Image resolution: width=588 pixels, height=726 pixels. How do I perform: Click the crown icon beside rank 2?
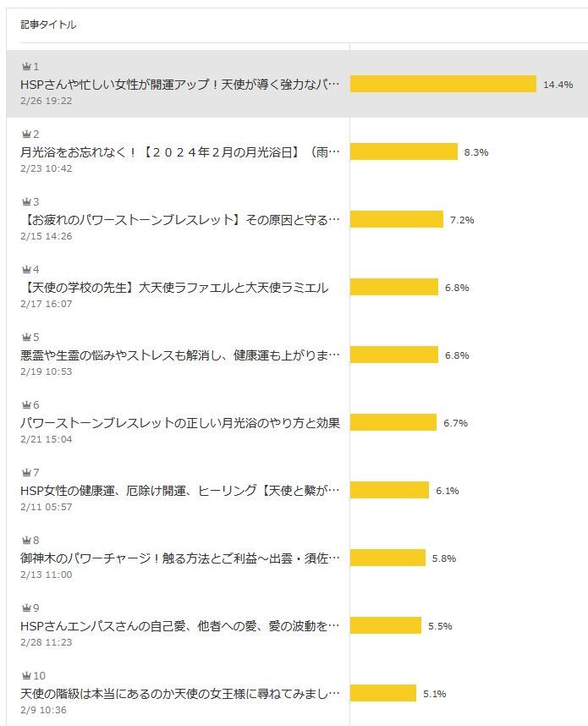point(26,135)
